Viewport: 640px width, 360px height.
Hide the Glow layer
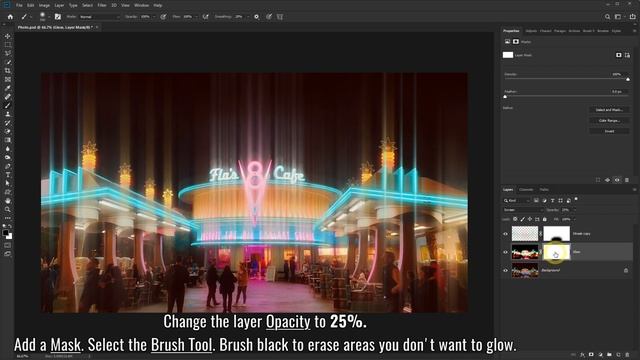[505, 252]
